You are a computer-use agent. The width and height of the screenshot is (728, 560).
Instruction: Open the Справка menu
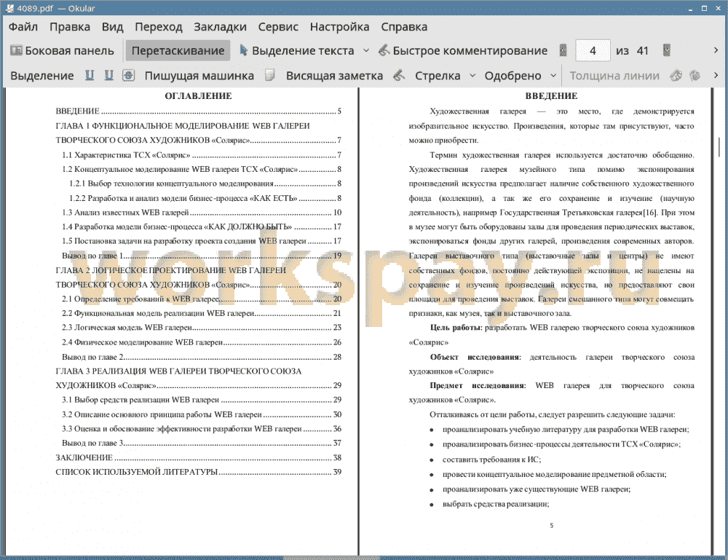[404, 27]
